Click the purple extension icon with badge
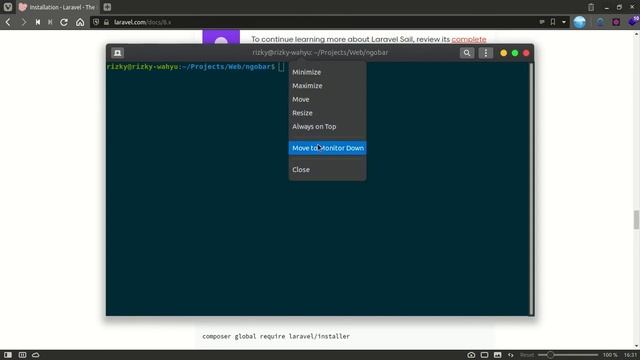640x360 pixels. (633, 22)
